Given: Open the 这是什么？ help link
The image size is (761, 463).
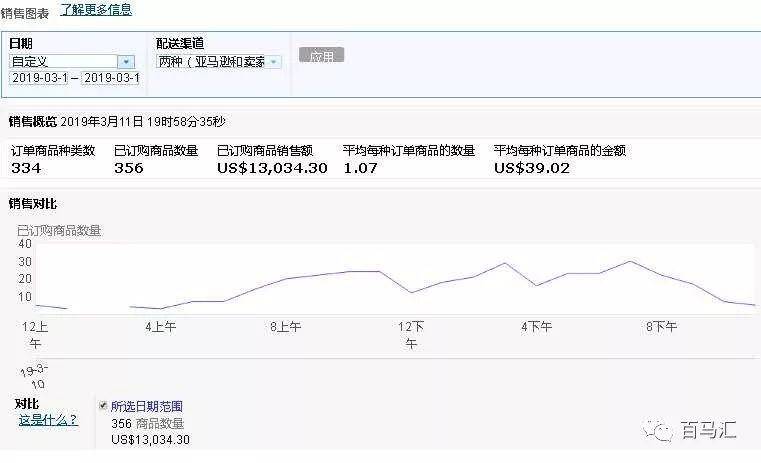Looking at the screenshot, I should pos(47,420).
